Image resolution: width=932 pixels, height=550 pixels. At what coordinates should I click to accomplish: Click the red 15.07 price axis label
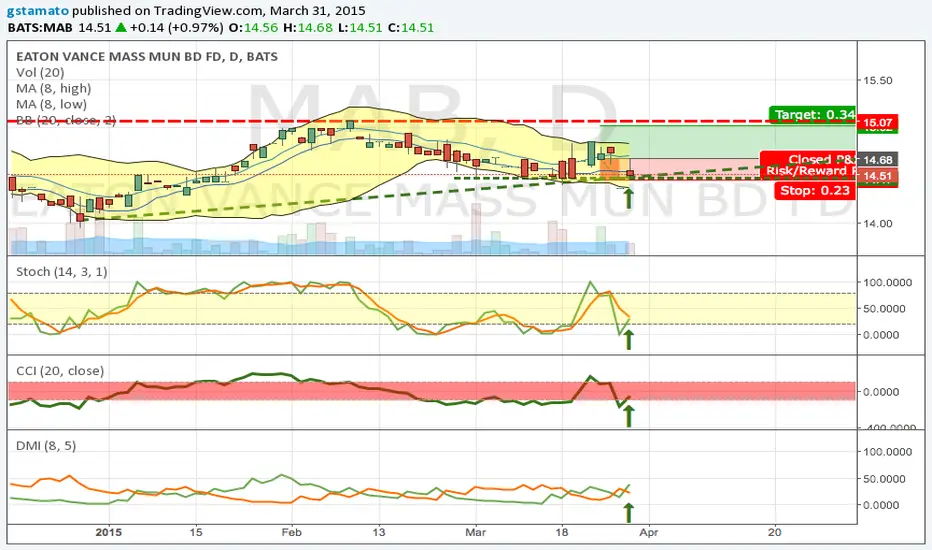pos(877,123)
